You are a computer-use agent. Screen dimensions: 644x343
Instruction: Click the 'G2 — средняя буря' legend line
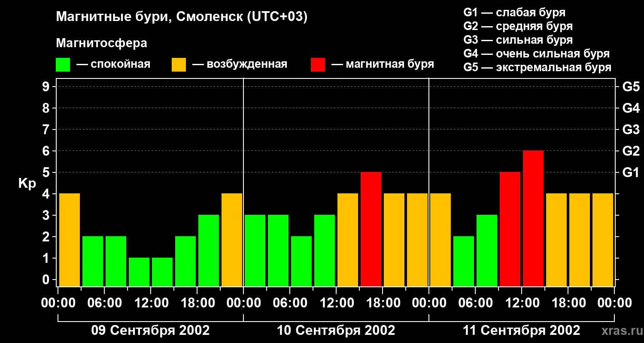pyautogui.click(x=518, y=26)
